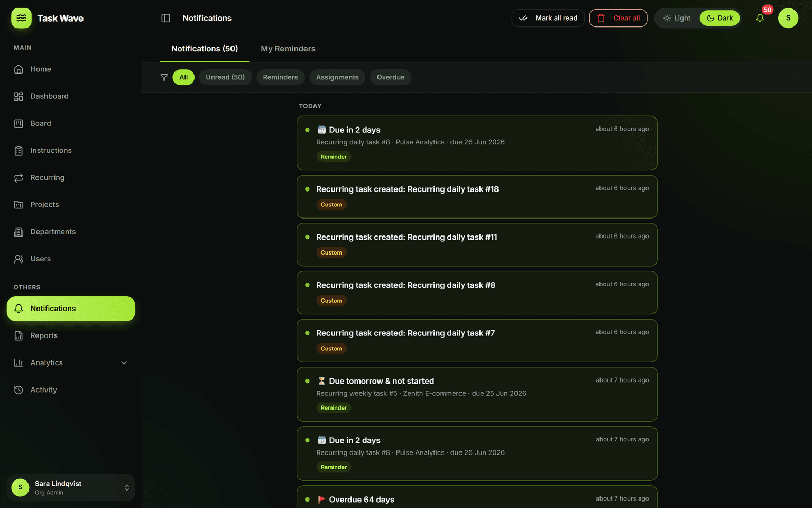The height and width of the screenshot is (508, 812).
Task: Switch to Light theme
Action: (x=677, y=18)
